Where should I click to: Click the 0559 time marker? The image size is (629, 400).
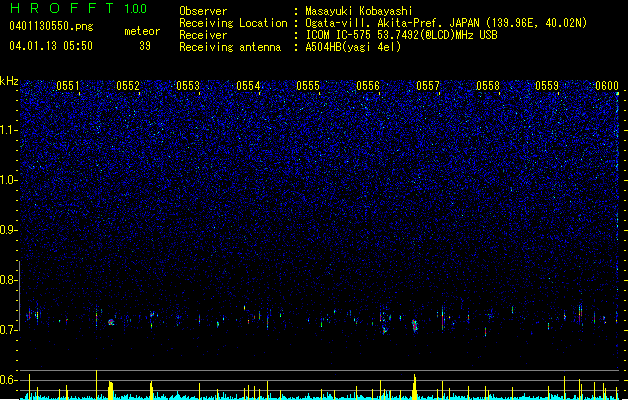point(547,86)
